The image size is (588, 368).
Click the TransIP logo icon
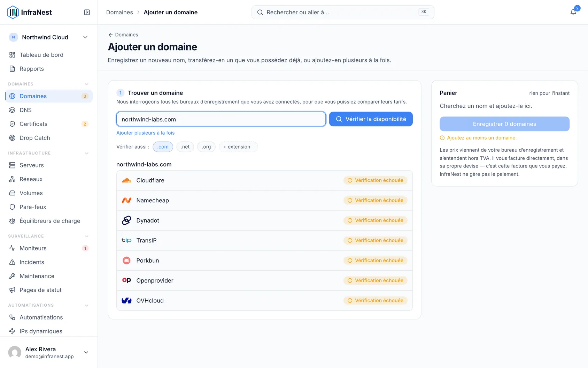coord(126,240)
